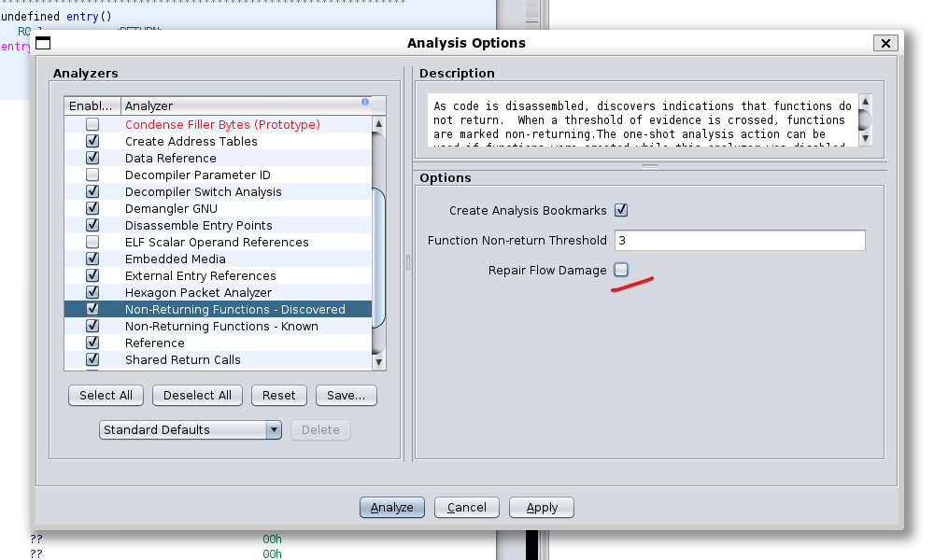Toggle Create Analysis Bookmarks option
This screenshot has width=934, height=560.
pyautogui.click(x=621, y=210)
